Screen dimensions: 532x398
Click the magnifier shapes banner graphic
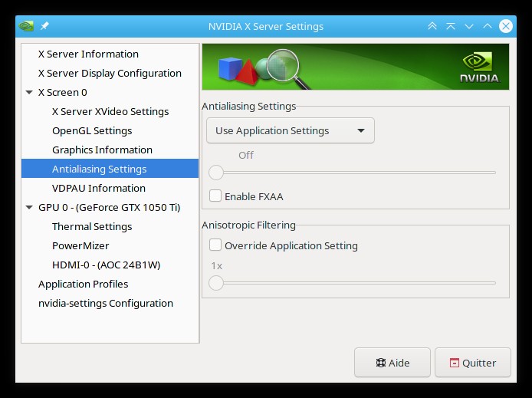click(x=264, y=69)
